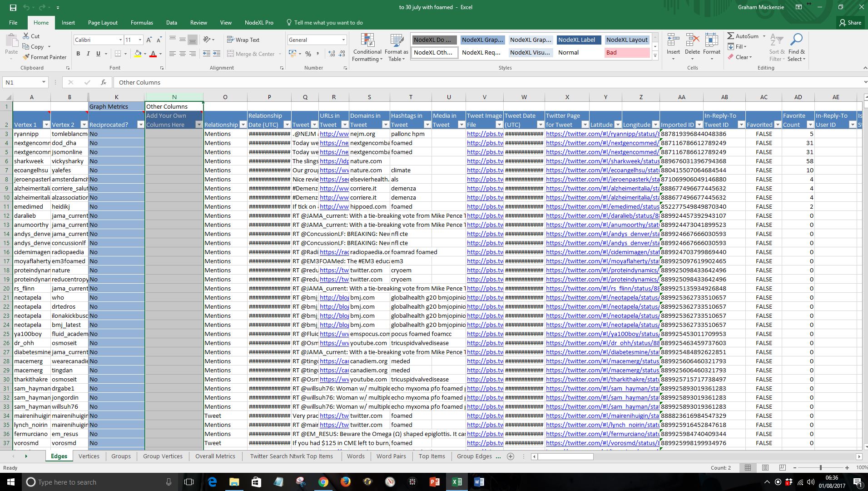This screenshot has height=491, width=868.
Task: Click the Merge & Center icon
Action: click(230, 54)
